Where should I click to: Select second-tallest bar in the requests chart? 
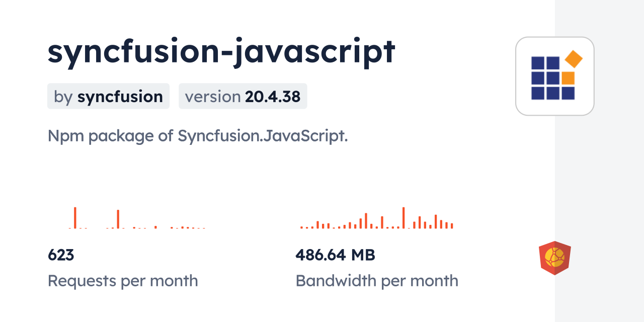[118, 219]
